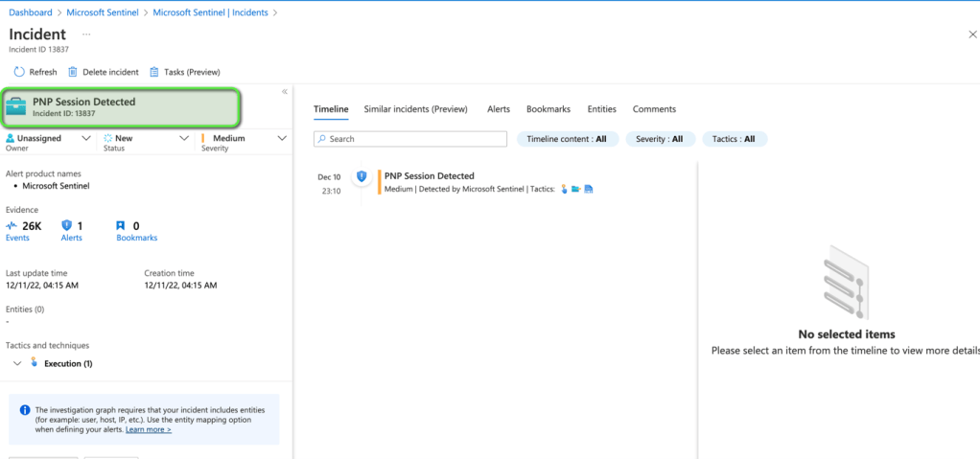Go to Microsoft Sentinel breadcrumb
The height and width of the screenshot is (459, 980).
coord(103,12)
